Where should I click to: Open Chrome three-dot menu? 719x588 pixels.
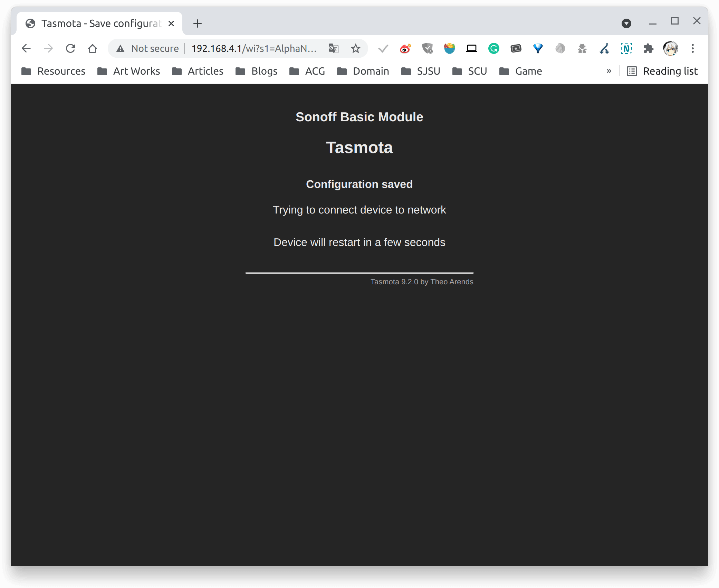click(692, 48)
